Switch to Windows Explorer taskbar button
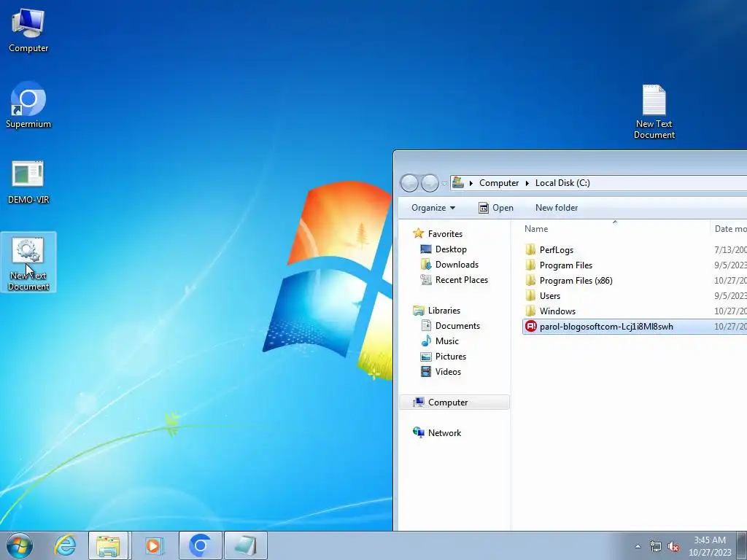This screenshot has width=747, height=560. click(108, 545)
